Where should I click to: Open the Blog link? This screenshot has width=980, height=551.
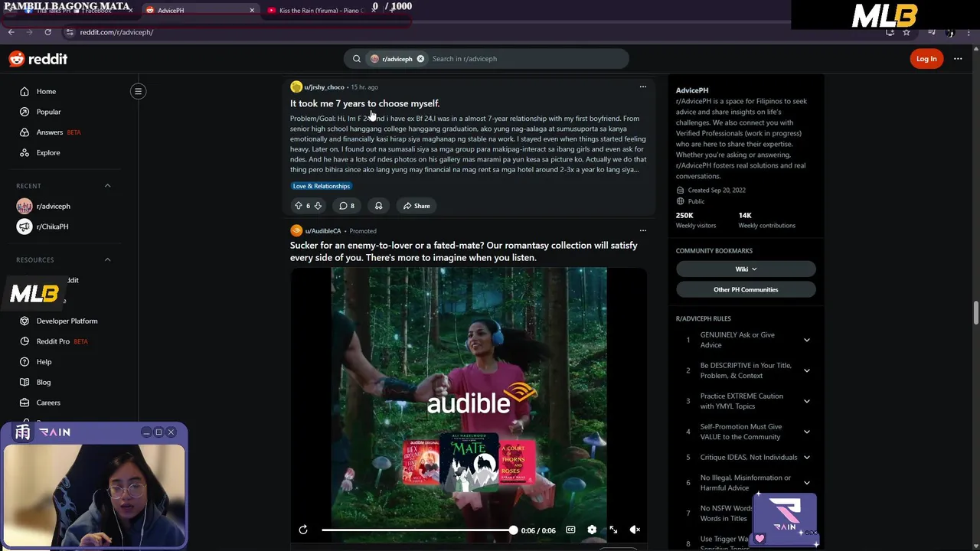pos(44,382)
